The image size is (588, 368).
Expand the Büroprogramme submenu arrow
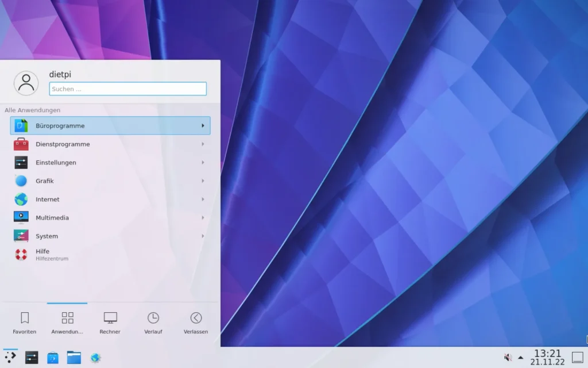point(203,126)
